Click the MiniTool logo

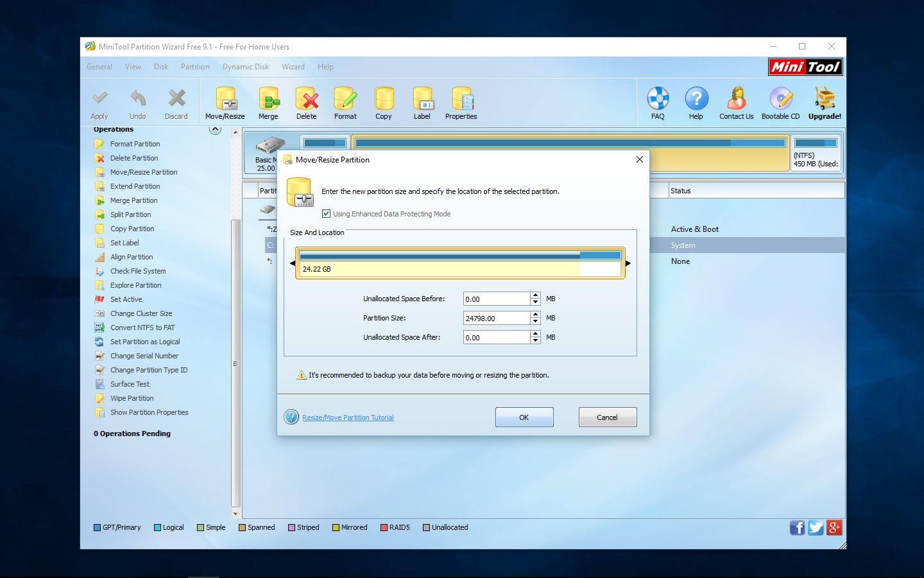pos(805,67)
